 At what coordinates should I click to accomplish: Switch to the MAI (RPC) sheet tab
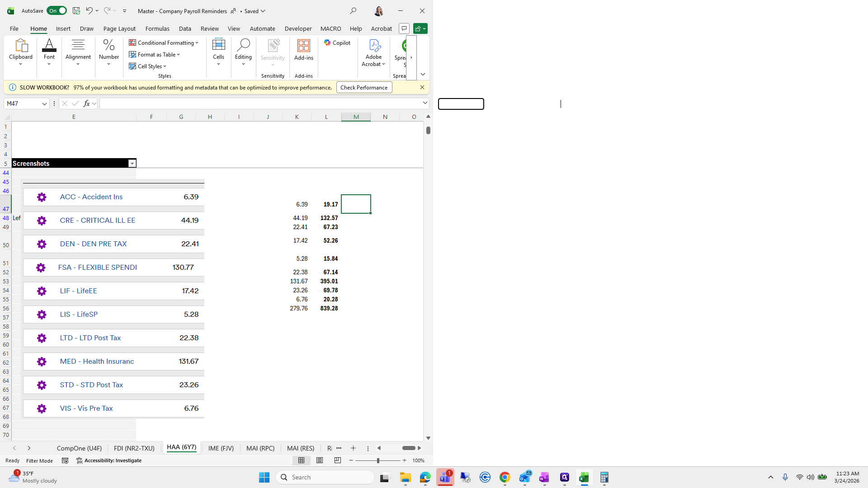click(260, 448)
